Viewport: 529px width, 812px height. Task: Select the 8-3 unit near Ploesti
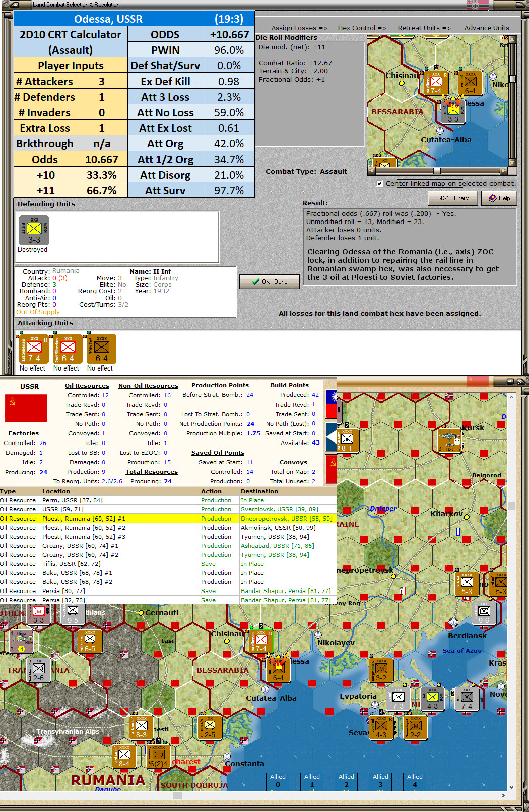point(142,727)
